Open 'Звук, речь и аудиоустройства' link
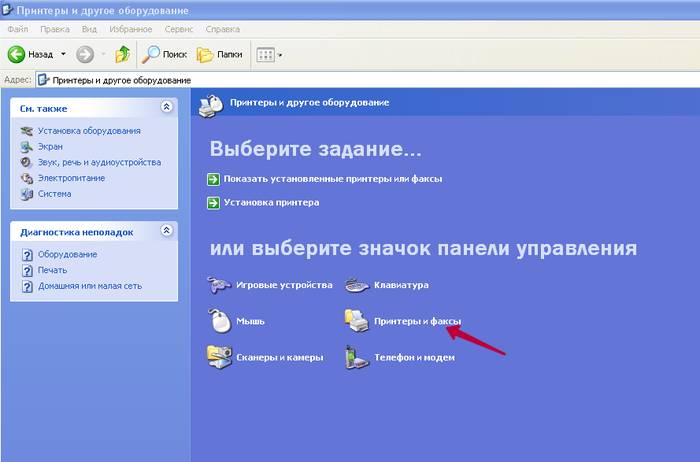The image size is (700, 462). click(x=99, y=162)
